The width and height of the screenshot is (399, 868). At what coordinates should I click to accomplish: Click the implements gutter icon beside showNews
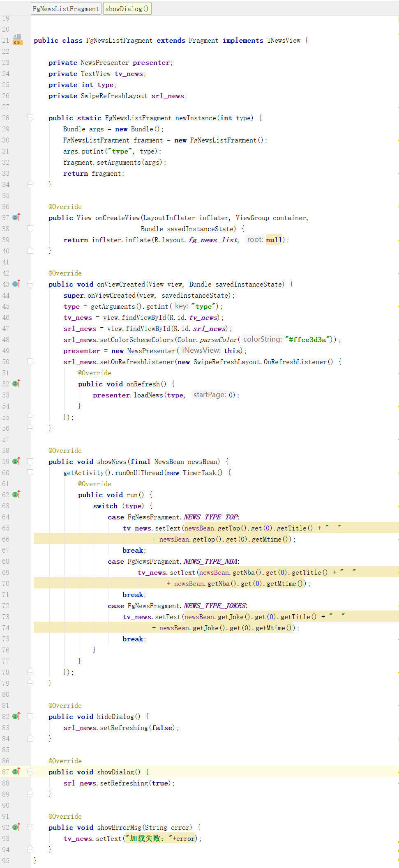coord(16,461)
